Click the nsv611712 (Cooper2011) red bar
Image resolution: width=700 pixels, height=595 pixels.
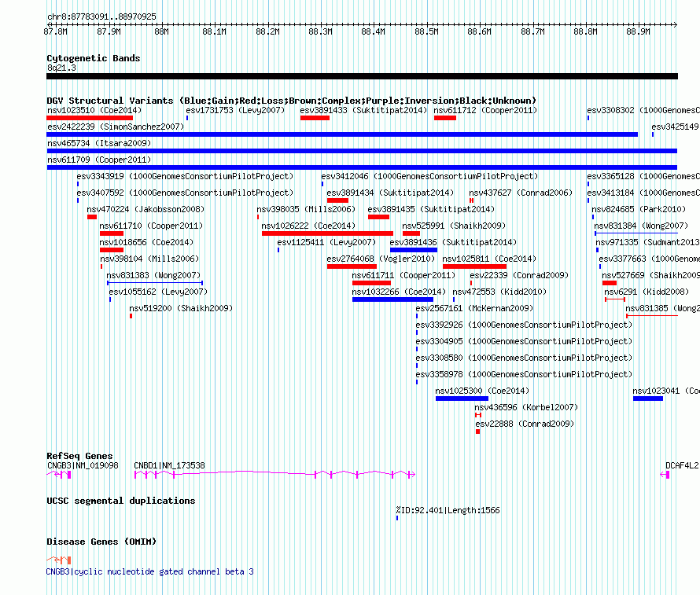[445, 118]
